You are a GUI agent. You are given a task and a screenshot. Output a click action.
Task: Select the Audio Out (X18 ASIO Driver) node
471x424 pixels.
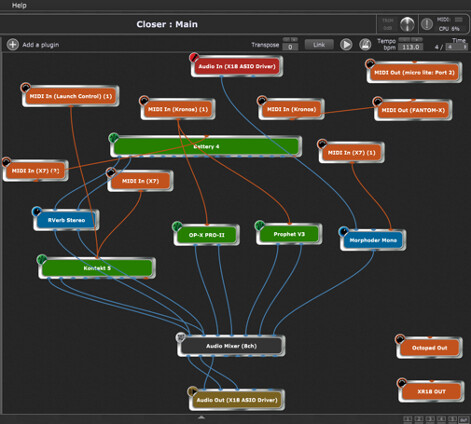237,400
